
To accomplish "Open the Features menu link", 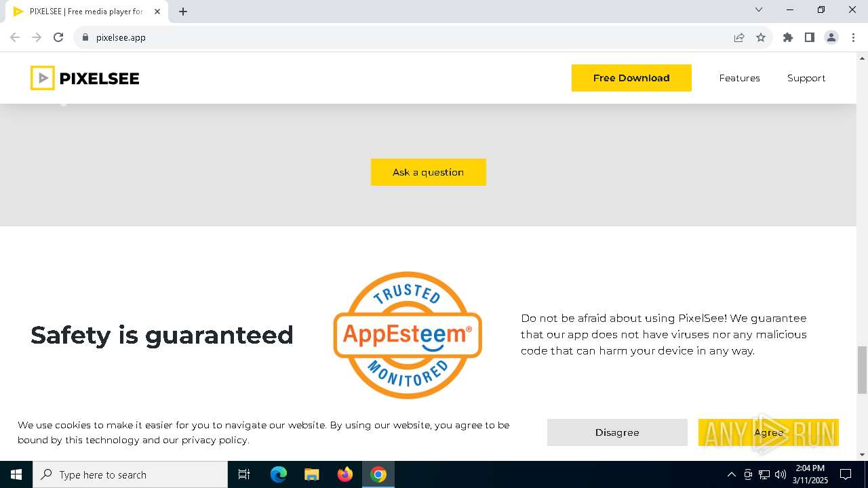I will (739, 78).
